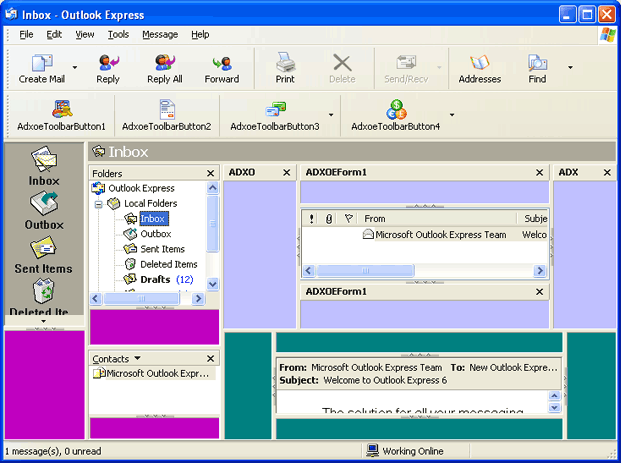Viewport: 621px width, 463px height.
Task: Open the Message menu
Action: tap(160, 34)
